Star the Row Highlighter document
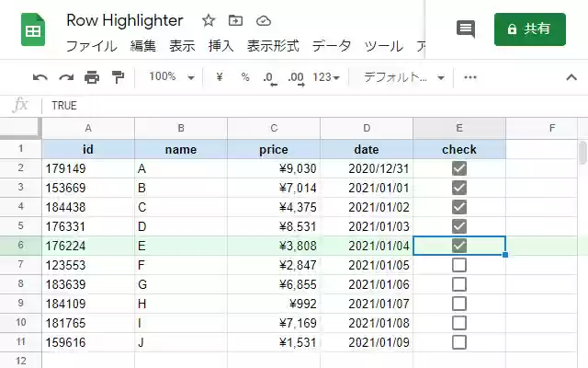This screenshot has height=368, width=588. coord(209,20)
